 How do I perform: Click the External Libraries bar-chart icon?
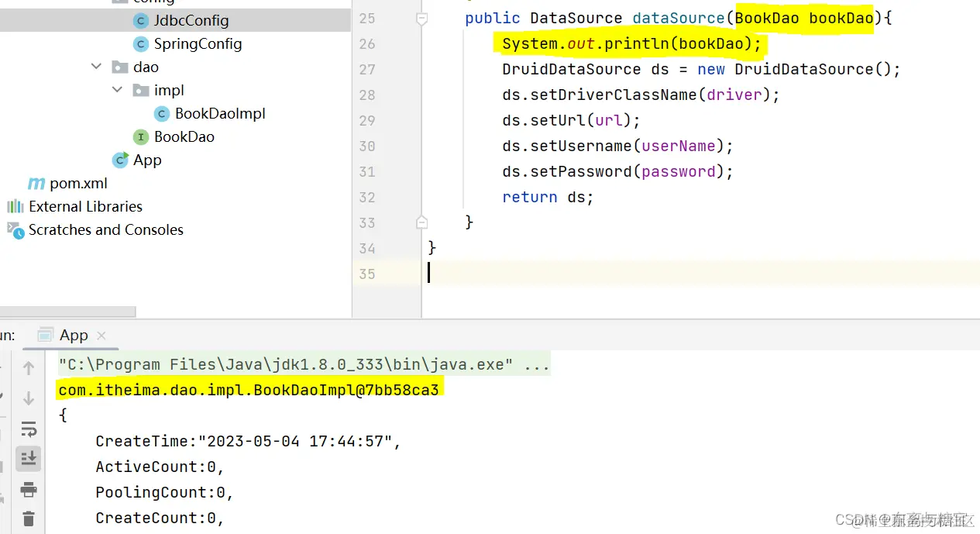point(15,206)
